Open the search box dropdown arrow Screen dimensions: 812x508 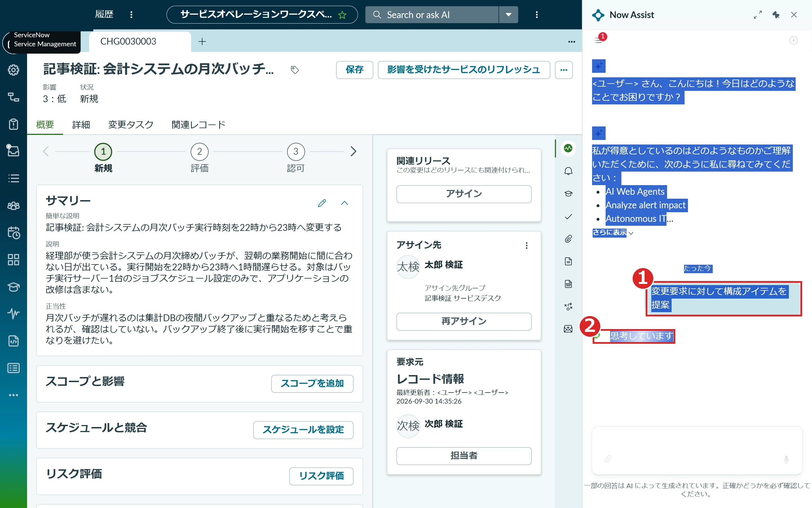[508, 15]
